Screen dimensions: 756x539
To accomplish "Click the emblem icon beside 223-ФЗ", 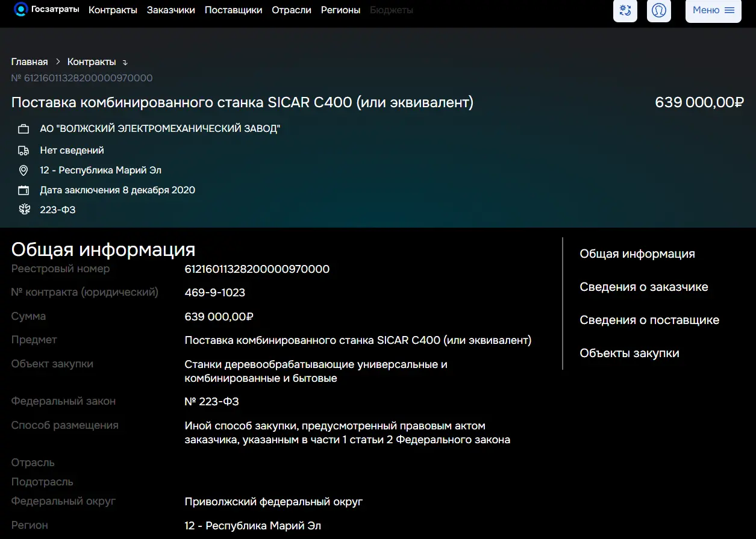I will 23,210.
